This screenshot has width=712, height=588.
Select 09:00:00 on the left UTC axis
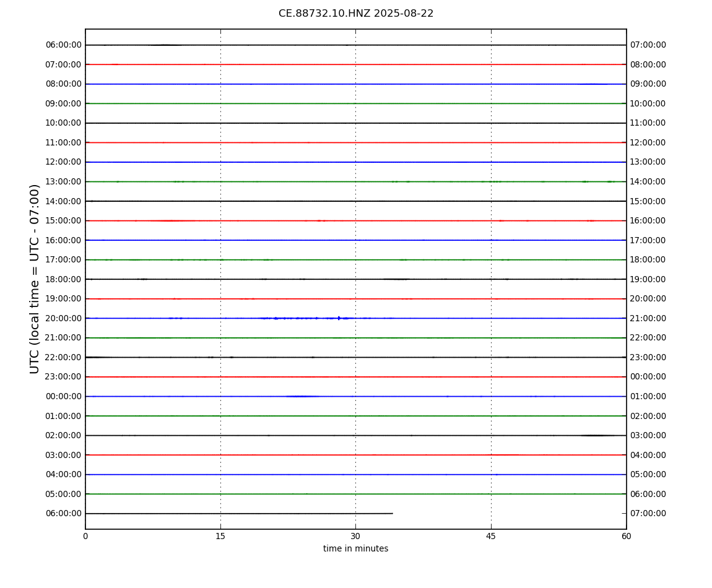(x=64, y=103)
